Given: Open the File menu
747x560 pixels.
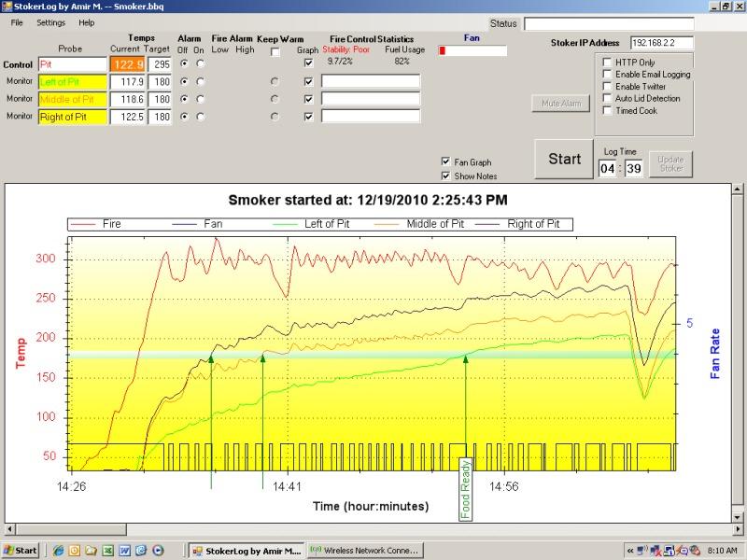Looking at the screenshot, I should click(x=17, y=22).
